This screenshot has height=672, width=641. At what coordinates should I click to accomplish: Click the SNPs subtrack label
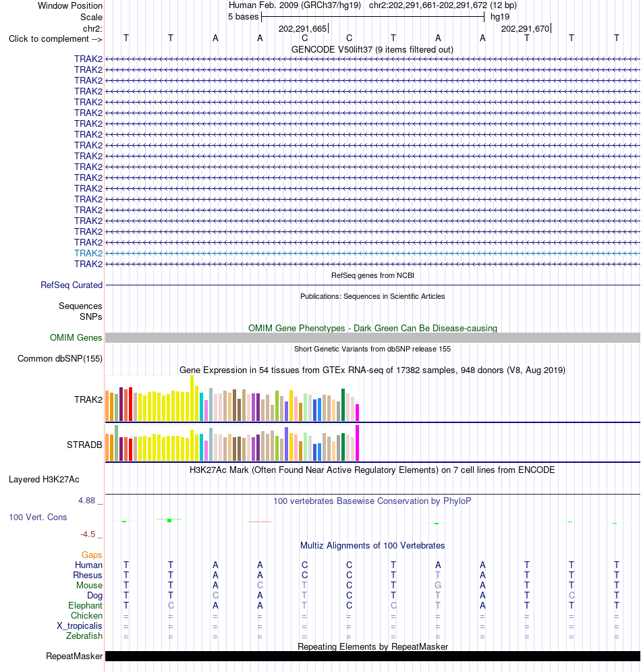pos(91,316)
